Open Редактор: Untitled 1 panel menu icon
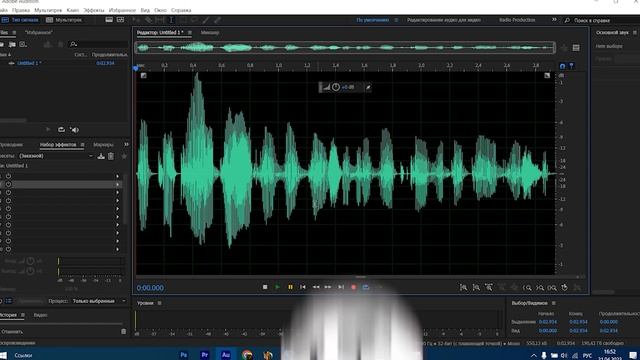Viewport: 640px width, 360px height. tap(190, 33)
